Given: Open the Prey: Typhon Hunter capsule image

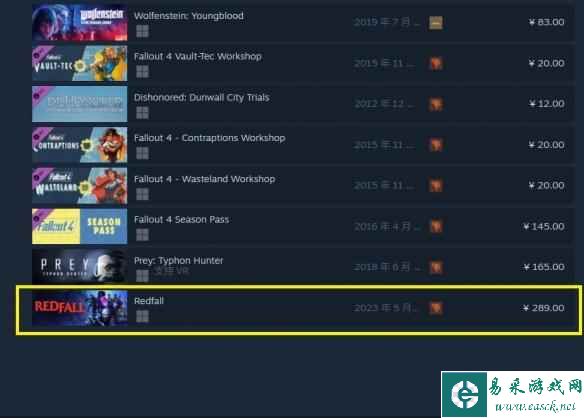Looking at the screenshot, I should (x=79, y=267).
